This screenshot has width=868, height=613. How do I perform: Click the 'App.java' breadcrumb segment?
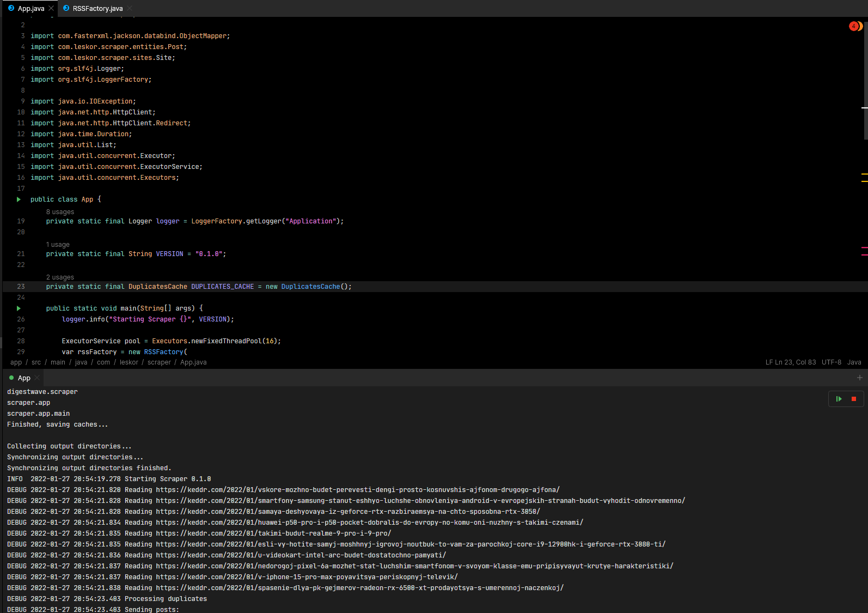193,362
